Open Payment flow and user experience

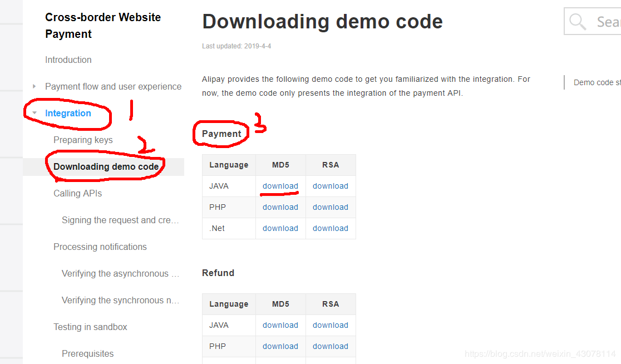point(114,86)
